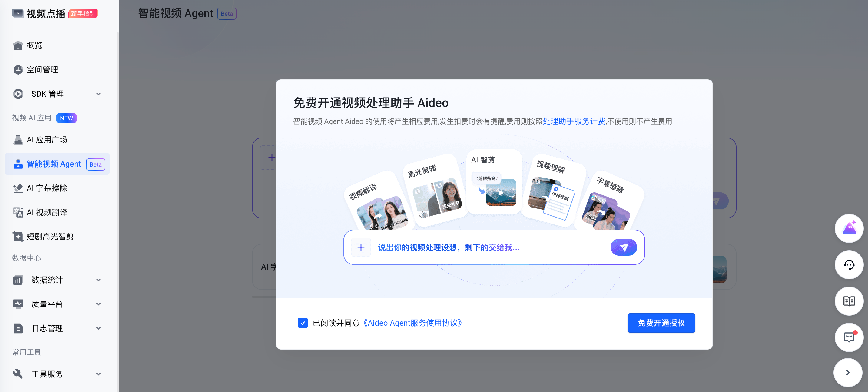
Task: Click the purple AI assistant floating icon
Action: tap(849, 228)
